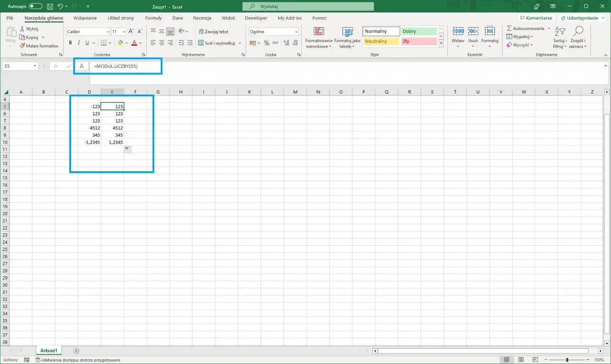Viewport: 611px width, 364px height.
Task: Open Formatuj jako tabelę
Action: [x=347, y=38]
